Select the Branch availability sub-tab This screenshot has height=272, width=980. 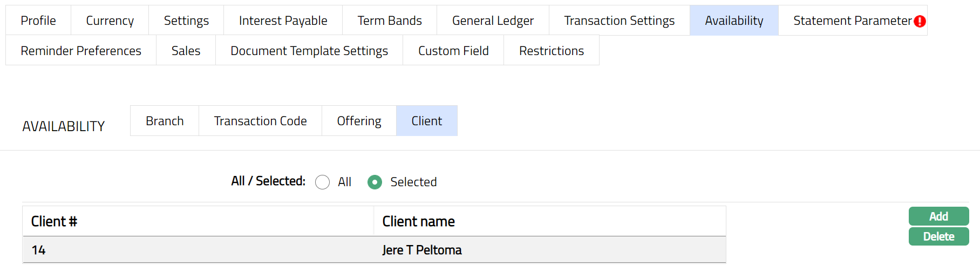pos(165,121)
